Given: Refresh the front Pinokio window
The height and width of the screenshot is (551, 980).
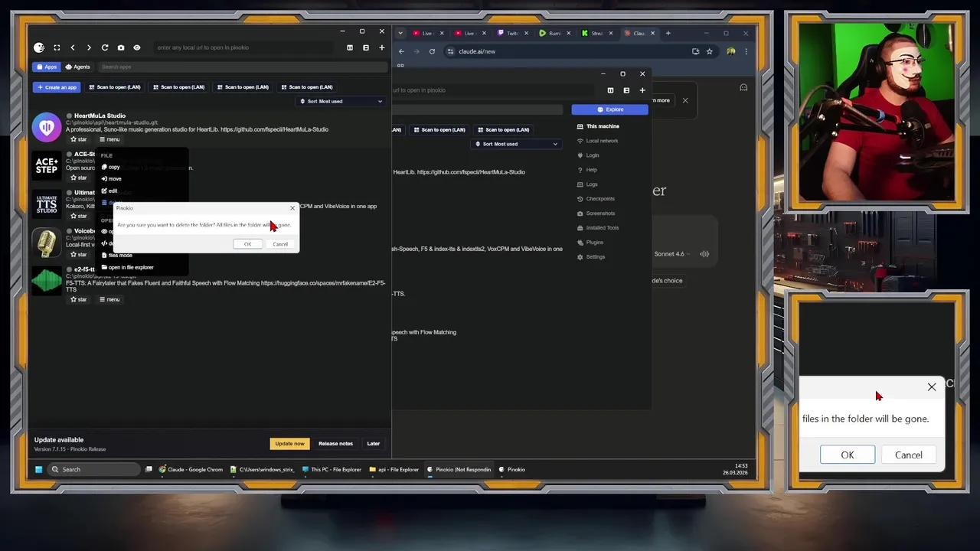Looking at the screenshot, I should coord(105,47).
